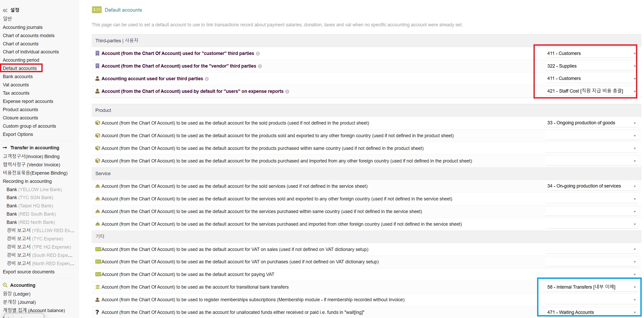Viewport: 644px width, 318px height.
Task: Click the magnifier icon next to Accounting heading
Action: [x=5, y=285]
